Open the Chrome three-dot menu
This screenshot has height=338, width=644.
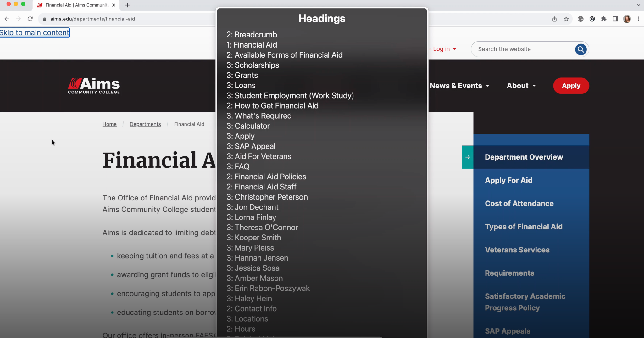click(638, 19)
